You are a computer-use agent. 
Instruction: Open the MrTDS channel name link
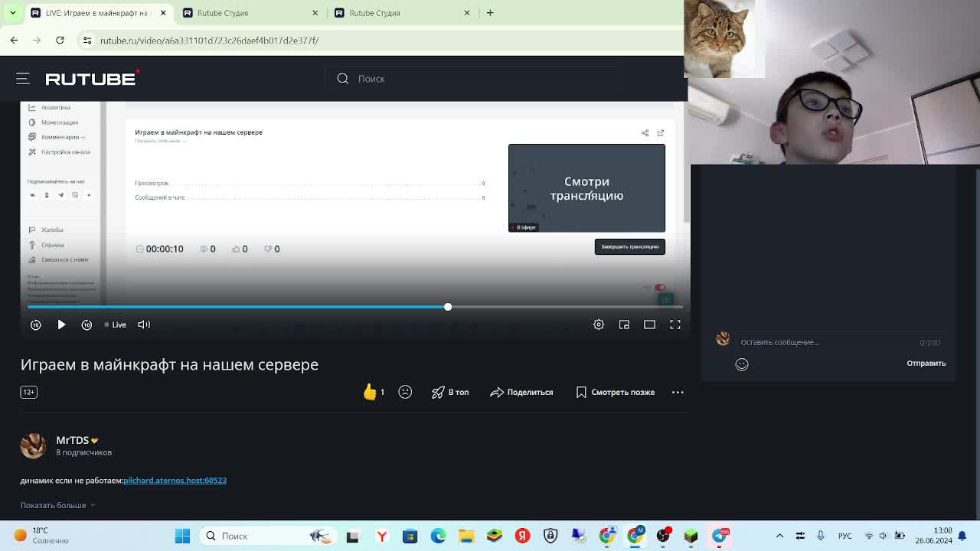coord(73,440)
